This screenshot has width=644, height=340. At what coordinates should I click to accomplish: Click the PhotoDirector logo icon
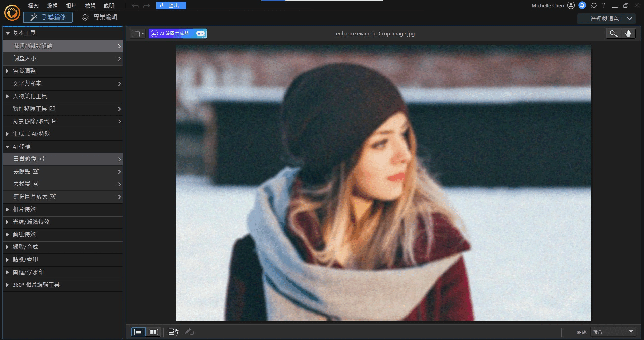point(12,13)
